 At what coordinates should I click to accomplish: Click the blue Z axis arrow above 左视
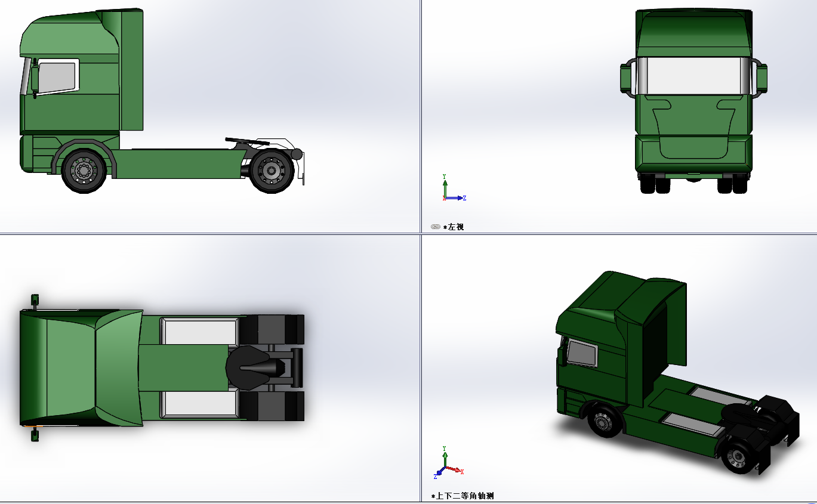pyautogui.click(x=455, y=198)
